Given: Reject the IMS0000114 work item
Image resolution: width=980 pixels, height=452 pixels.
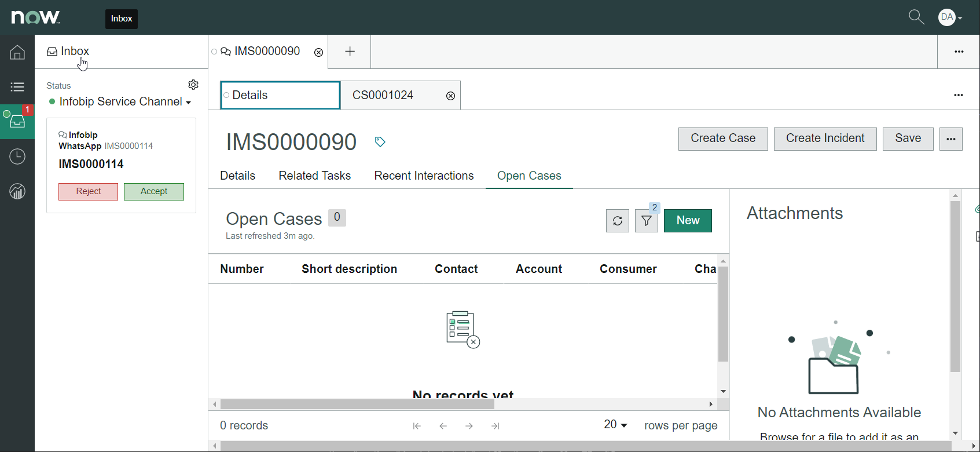Looking at the screenshot, I should [88, 191].
